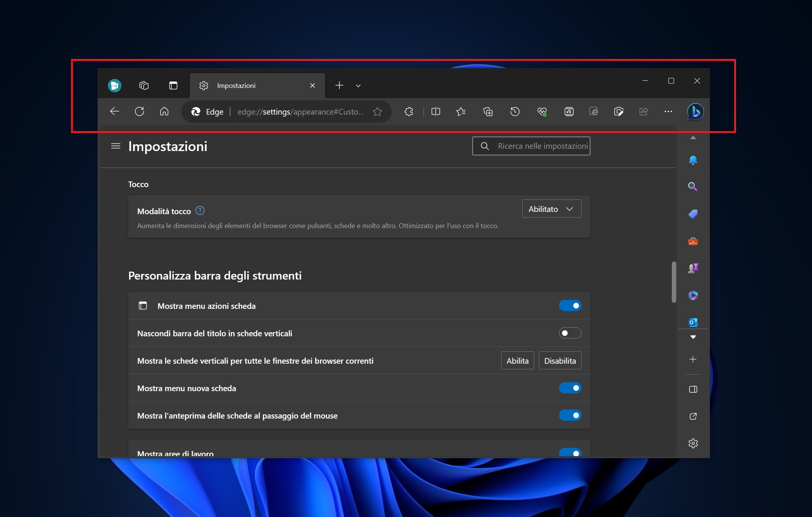Open the Workspaces icon in title bar
This screenshot has height=517, width=812.
click(144, 86)
